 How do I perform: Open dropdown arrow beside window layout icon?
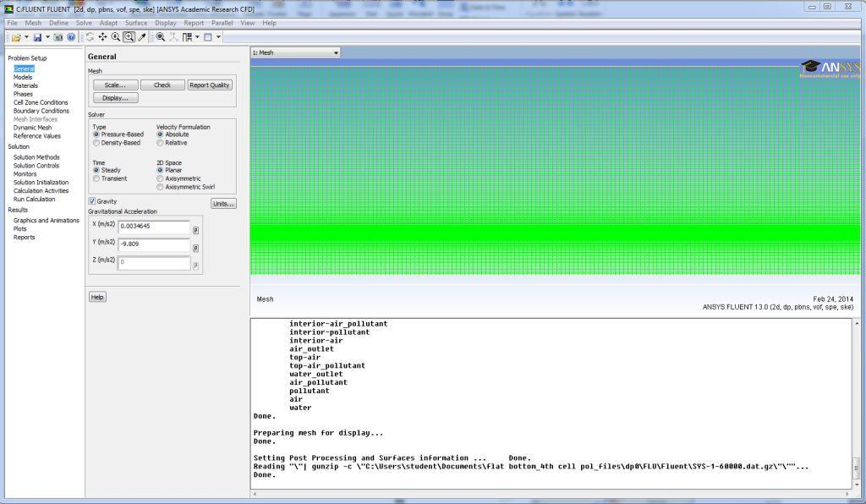click(x=197, y=37)
